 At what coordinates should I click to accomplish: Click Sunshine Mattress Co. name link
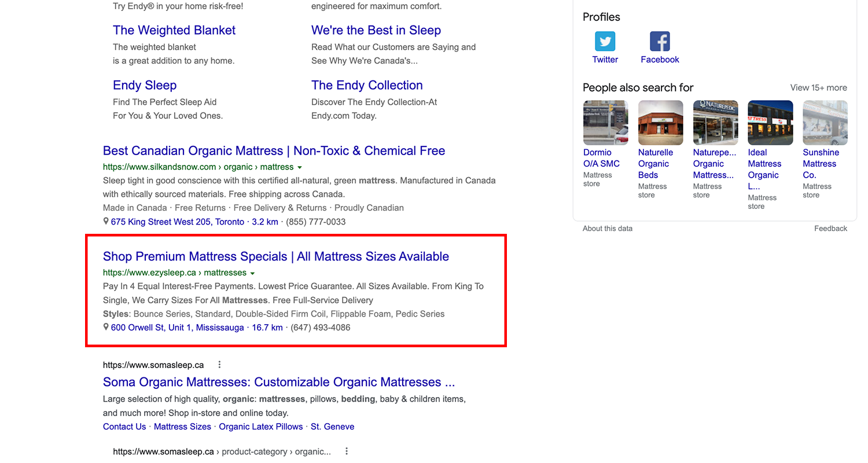click(821, 164)
